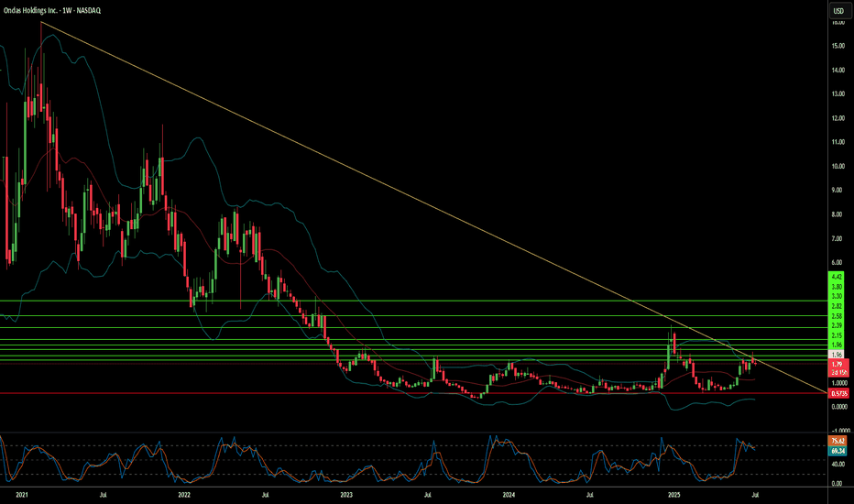Click the 2.15 green price label
The height and width of the screenshot is (504, 854).
(838, 335)
